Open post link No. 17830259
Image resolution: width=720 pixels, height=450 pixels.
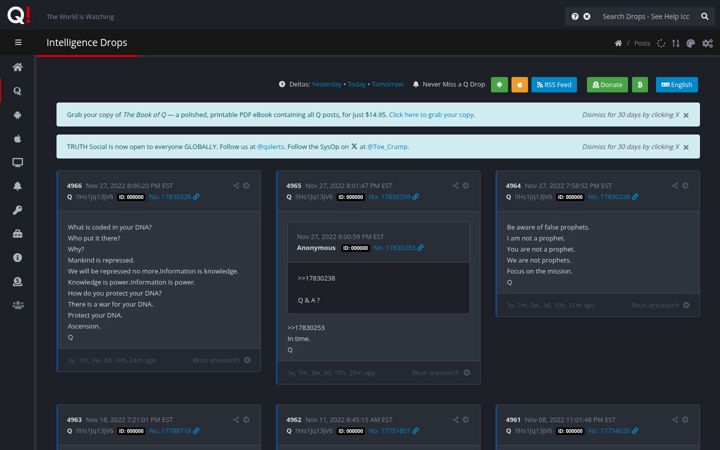point(394,197)
